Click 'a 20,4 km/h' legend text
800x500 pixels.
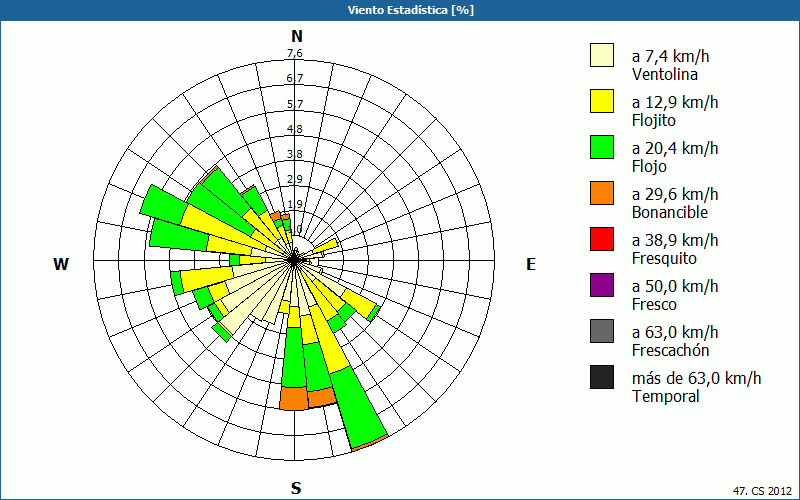pyautogui.click(x=675, y=148)
